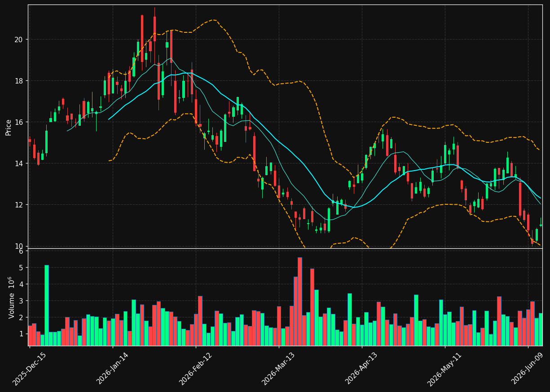The height and width of the screenshot is (392, 550).
Task: Click the 18 price axis tick
Action: 18,81
